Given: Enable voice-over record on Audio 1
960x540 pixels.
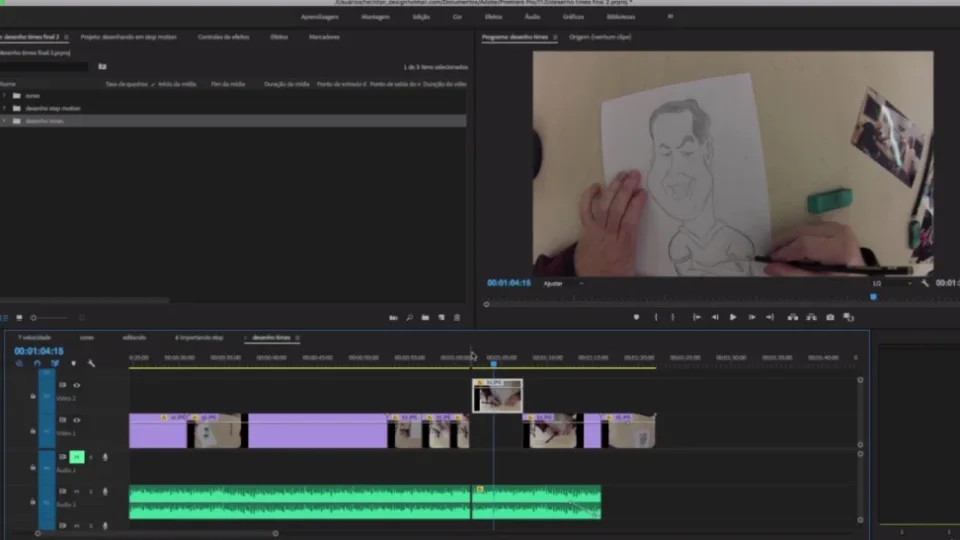Looking at the screenshot, I should click(x=105, y=457).
